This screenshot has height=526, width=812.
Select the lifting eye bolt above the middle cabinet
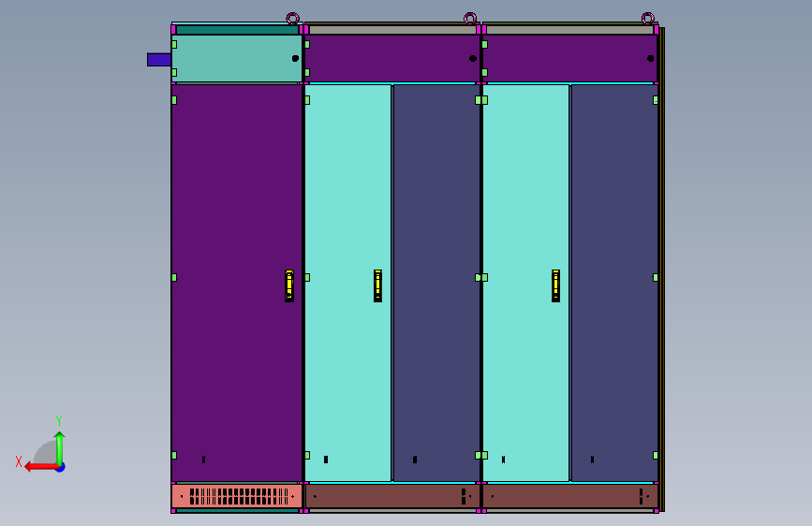click(x=470, y=19)
